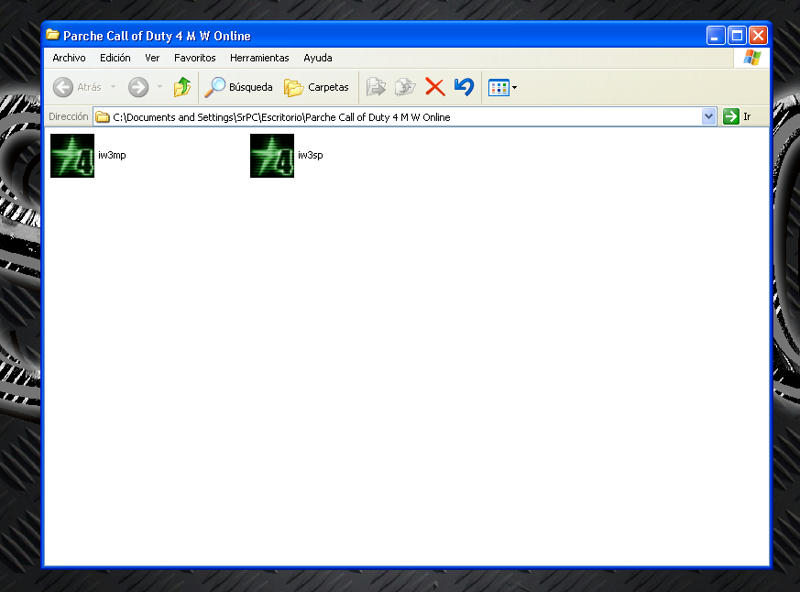Image resolution: width=800 pixels, height=592 pixels.
Task: Open the forward history dropdown arrow
Action: (x=160, y=87)
